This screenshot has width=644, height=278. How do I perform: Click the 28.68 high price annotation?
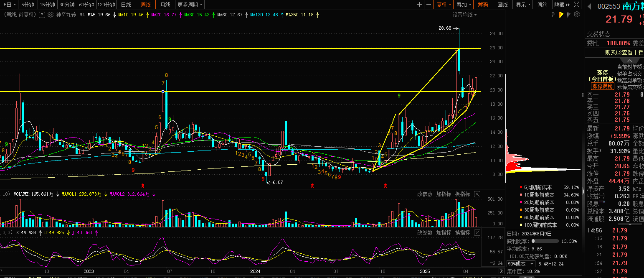[x=445, y=28]
